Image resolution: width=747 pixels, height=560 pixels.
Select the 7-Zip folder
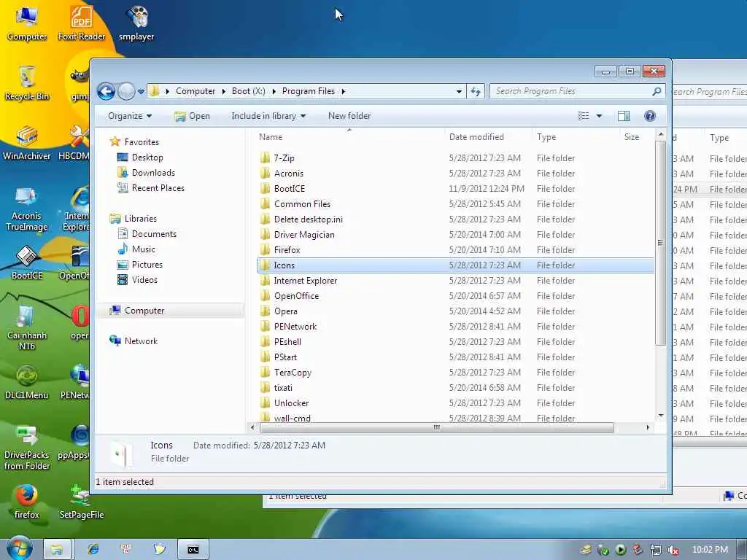[455, 157]
